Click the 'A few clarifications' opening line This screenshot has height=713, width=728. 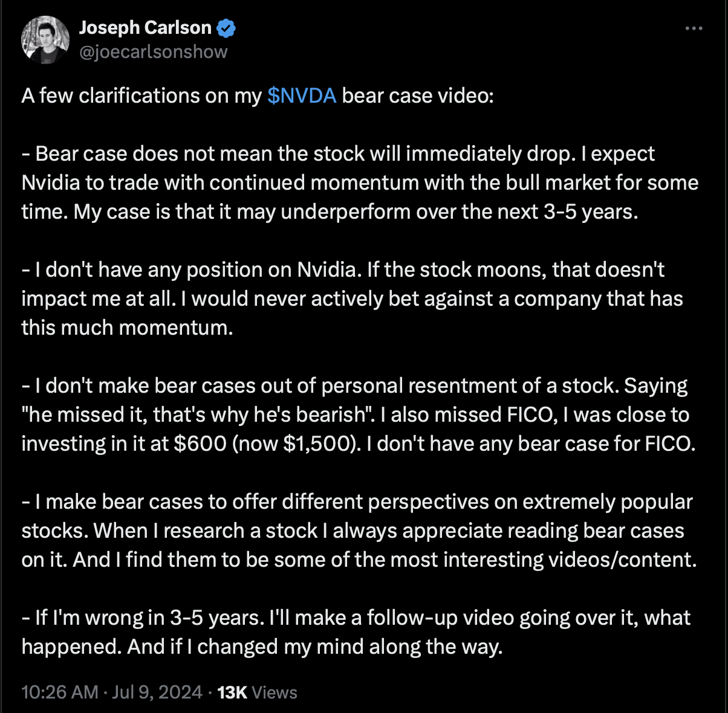pyautogui.click(x=258, y=95)
